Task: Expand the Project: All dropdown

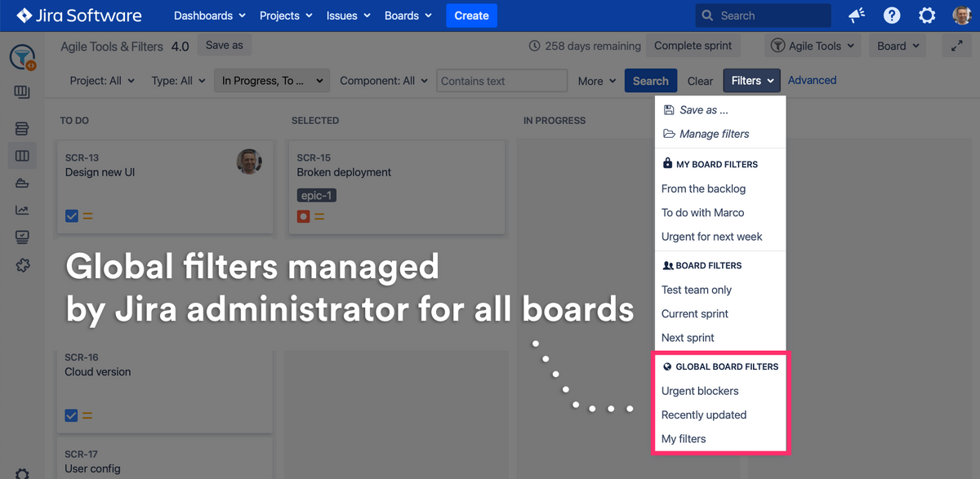Action: [x=103, y=81]
